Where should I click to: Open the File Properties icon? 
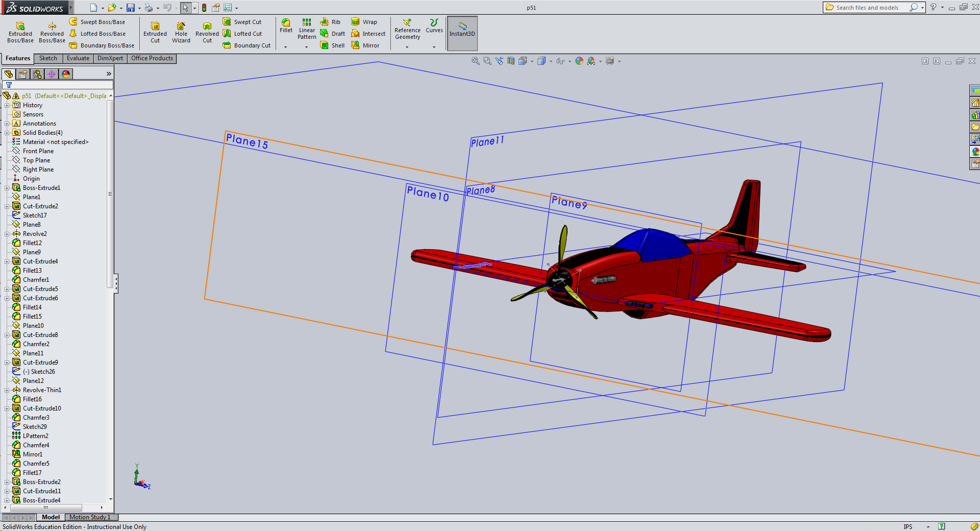[216, 8]
